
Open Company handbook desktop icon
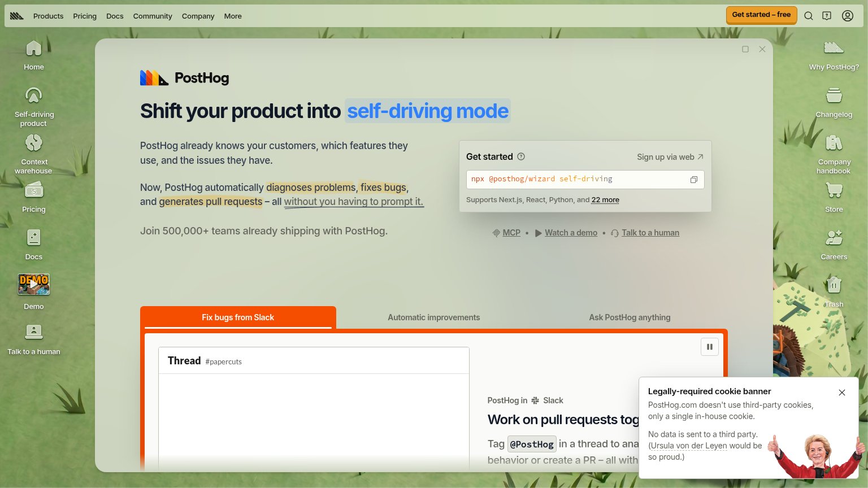[834, 154]
